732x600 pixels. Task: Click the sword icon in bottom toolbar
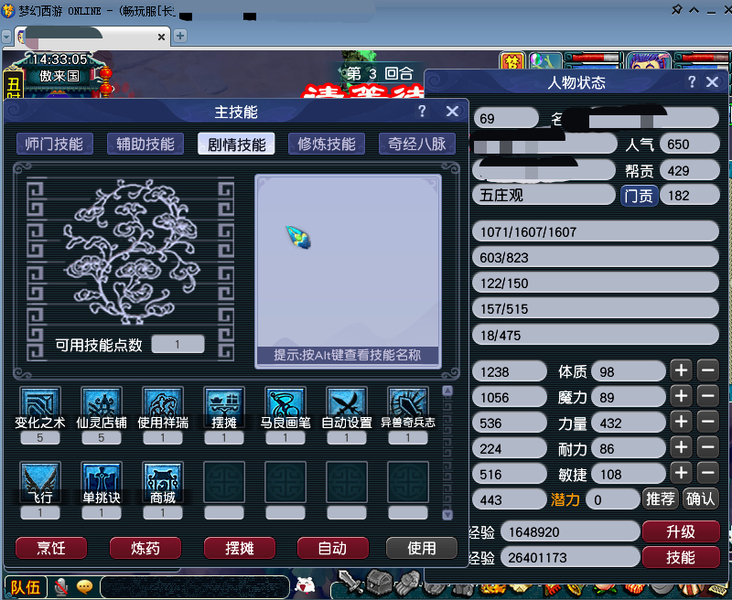pyautogui.click(x=351, y=582)
